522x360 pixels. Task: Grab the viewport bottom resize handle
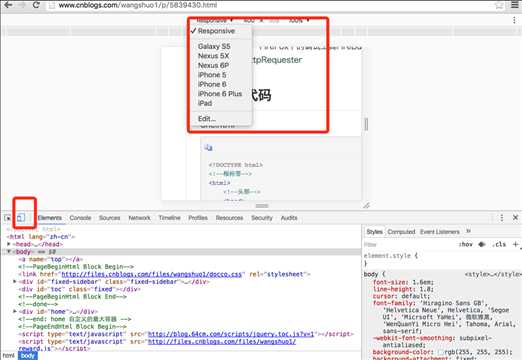[262, 206]
